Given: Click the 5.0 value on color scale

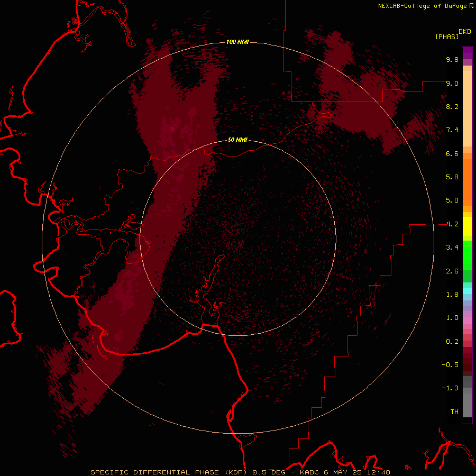Looking at the screenshot, I should click(452, 200).
